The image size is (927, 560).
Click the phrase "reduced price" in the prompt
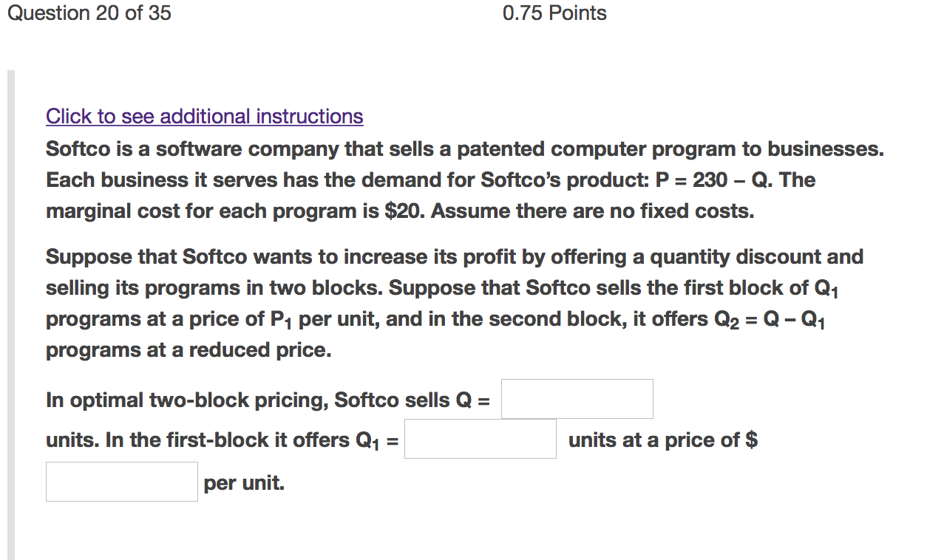tap(261, 349)
